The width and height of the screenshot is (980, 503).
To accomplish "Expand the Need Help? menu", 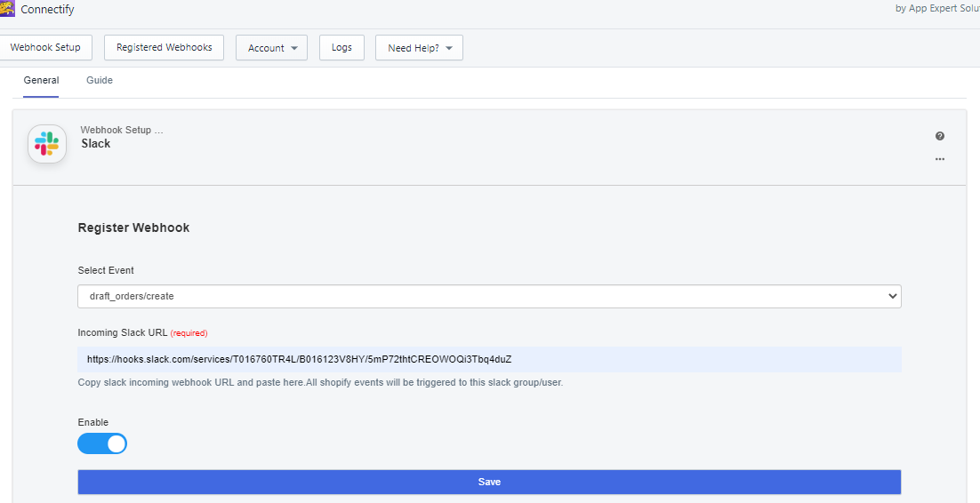I will coord(419,47).
